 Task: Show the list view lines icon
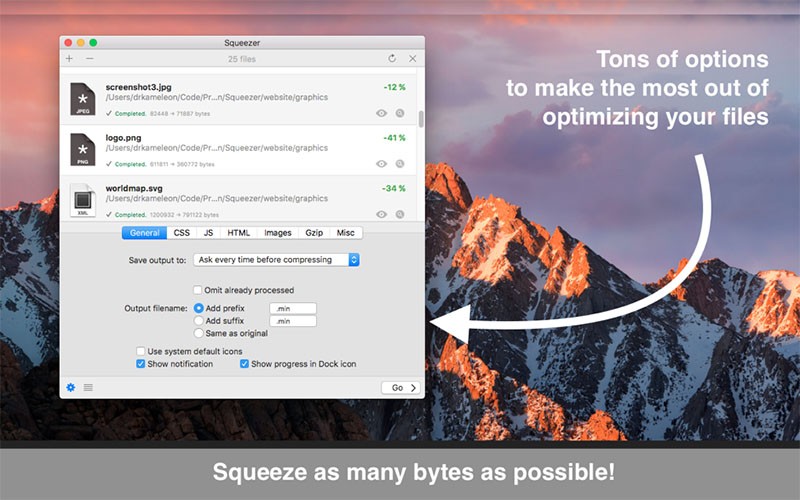pos(88,387)
